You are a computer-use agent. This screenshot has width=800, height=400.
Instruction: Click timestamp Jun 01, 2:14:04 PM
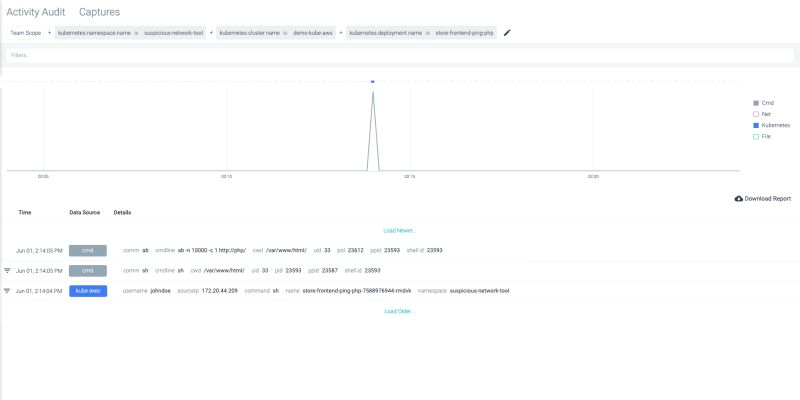point(39,291)
